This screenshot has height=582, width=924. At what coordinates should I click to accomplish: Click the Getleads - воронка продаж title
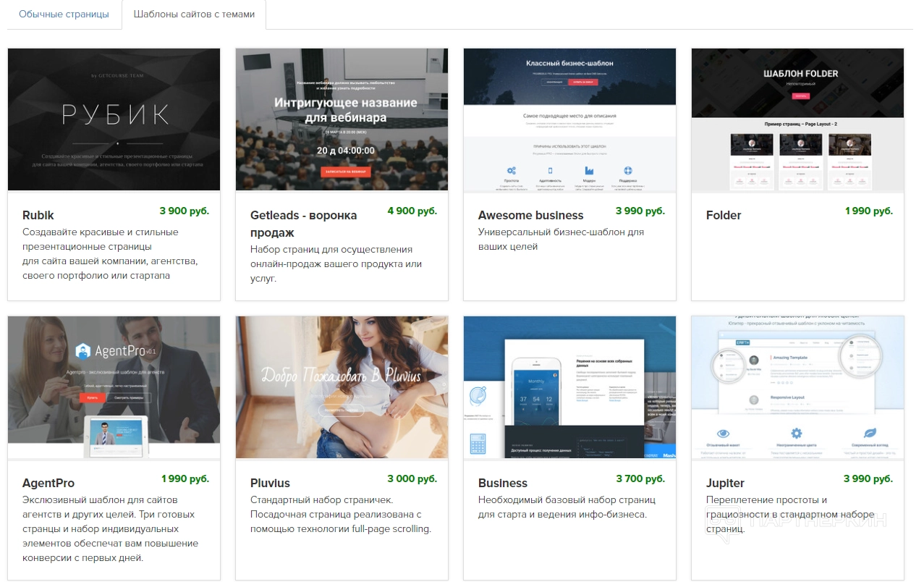click(304, 224)
